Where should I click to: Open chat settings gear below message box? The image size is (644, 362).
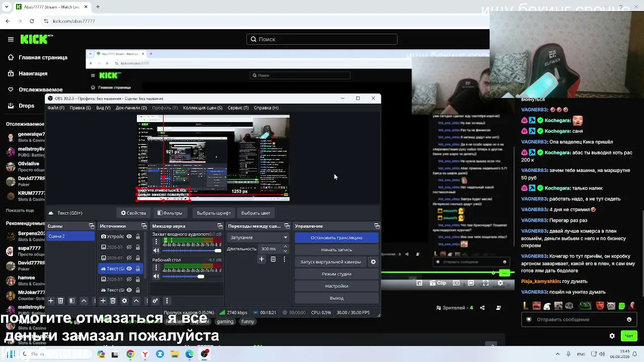coord(612,336)
